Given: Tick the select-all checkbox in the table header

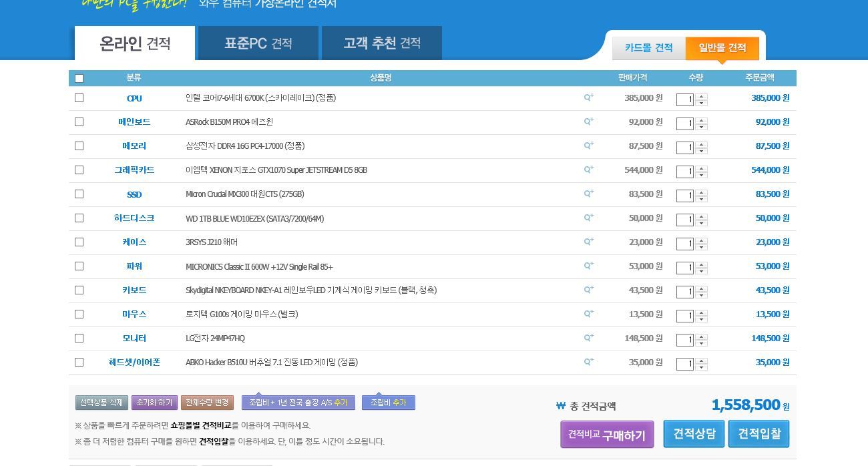Looking at the screenshot, I should [x=79, y=78].
